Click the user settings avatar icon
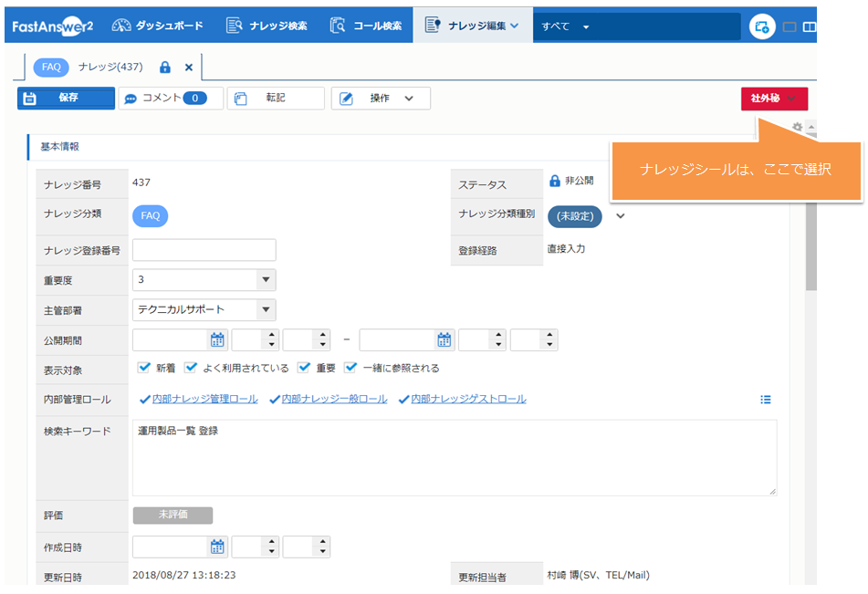The height and width of the screenshot is (594, 868). [762, 26]
